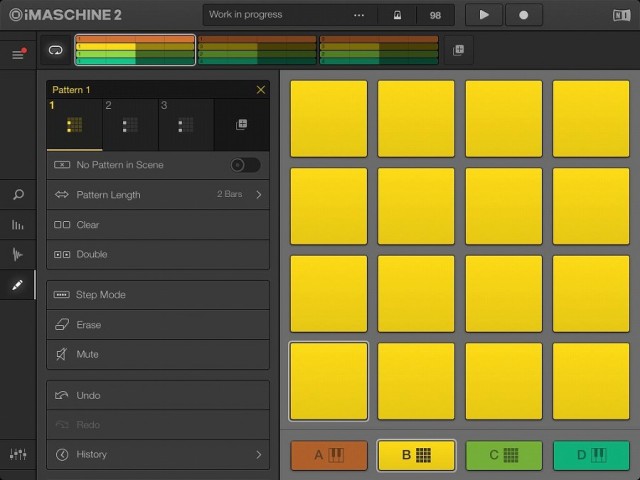Start playback with the play button

pos(484,15)
